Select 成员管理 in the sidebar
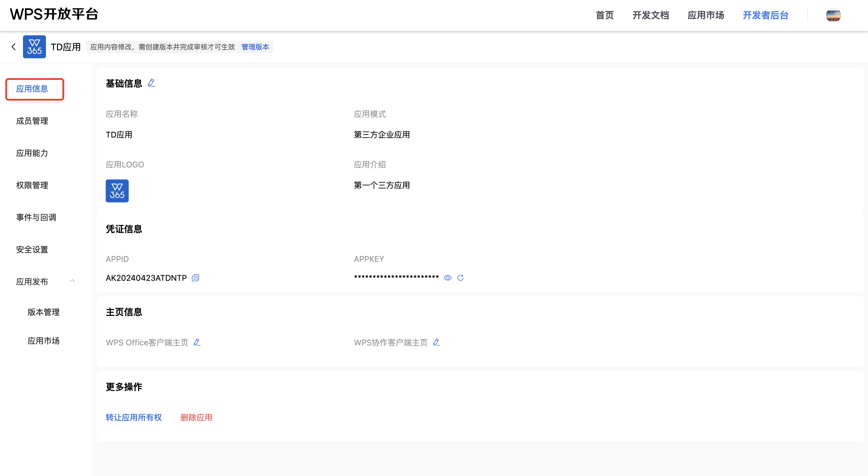868x476 pixels. point(32,121)
